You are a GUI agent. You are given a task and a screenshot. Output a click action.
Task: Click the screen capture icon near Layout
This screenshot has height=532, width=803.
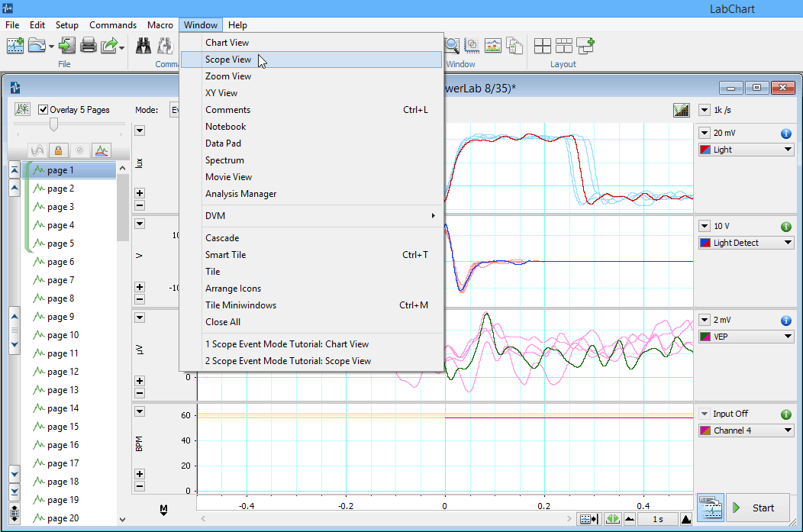[492, 46]
